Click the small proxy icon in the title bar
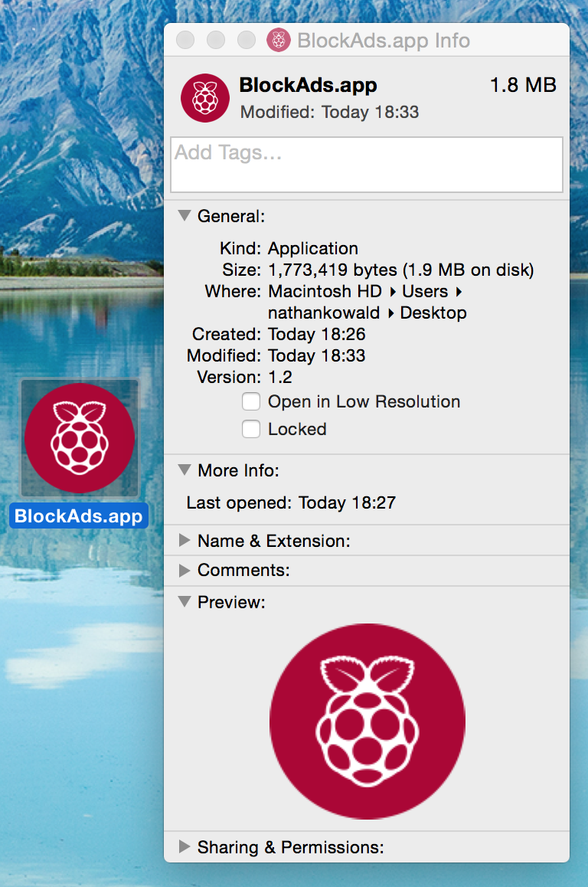The width and height of the screenshot is (588, 887). pyautogui.click(x=279, y=40)
